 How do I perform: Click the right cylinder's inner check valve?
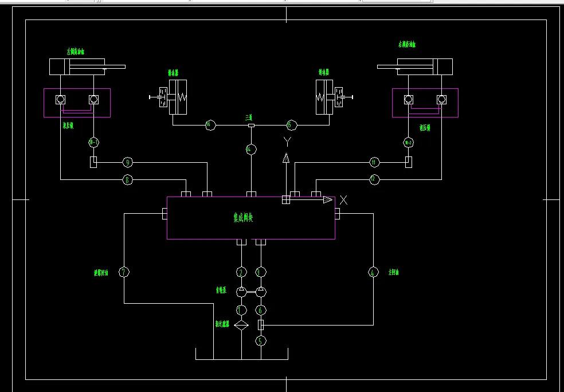coord(408,100)
